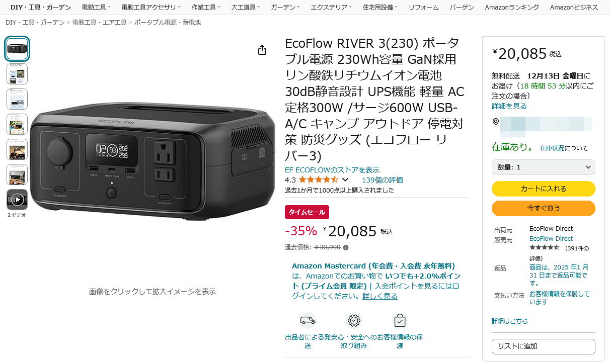Click the 今すぐ買う button

point(543,208)
